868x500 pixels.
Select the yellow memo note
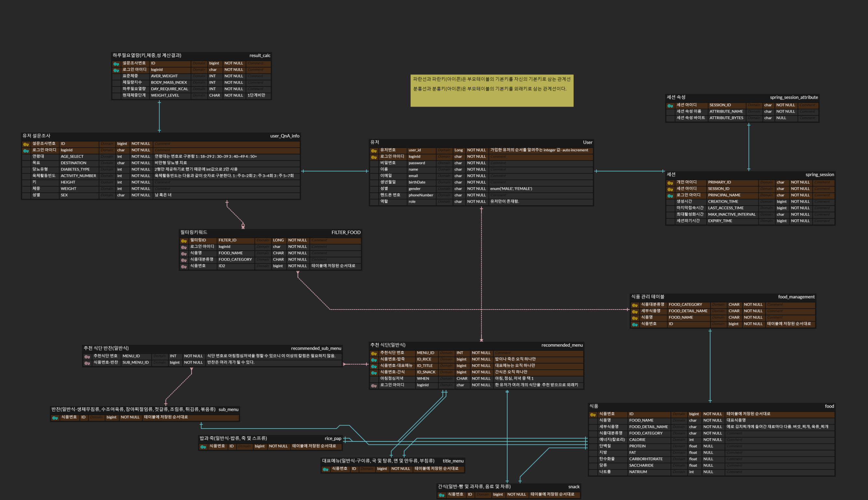(x=492, y=91)
